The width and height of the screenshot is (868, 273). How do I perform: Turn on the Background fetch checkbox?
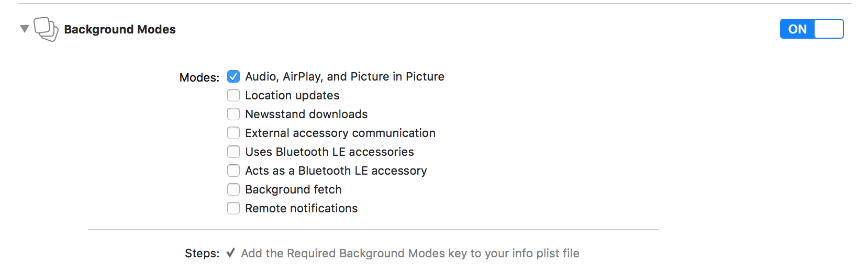[233, 189]
